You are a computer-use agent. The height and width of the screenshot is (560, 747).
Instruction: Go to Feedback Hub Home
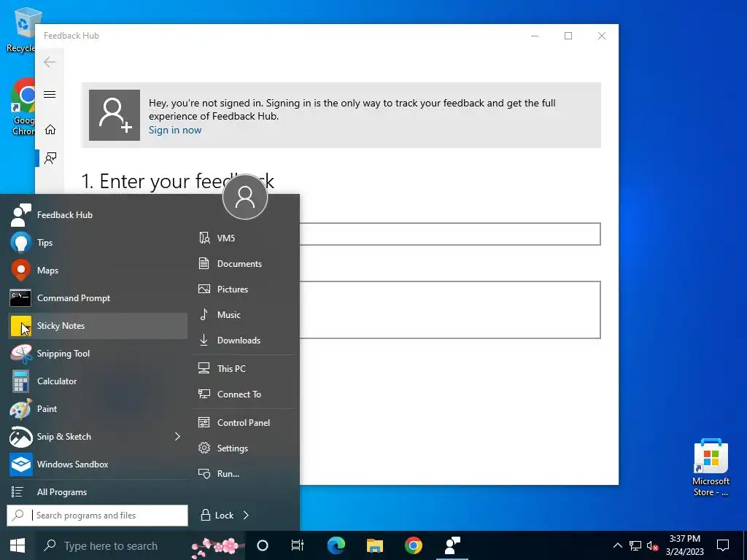pyautogui.click(x=50, y=130)
